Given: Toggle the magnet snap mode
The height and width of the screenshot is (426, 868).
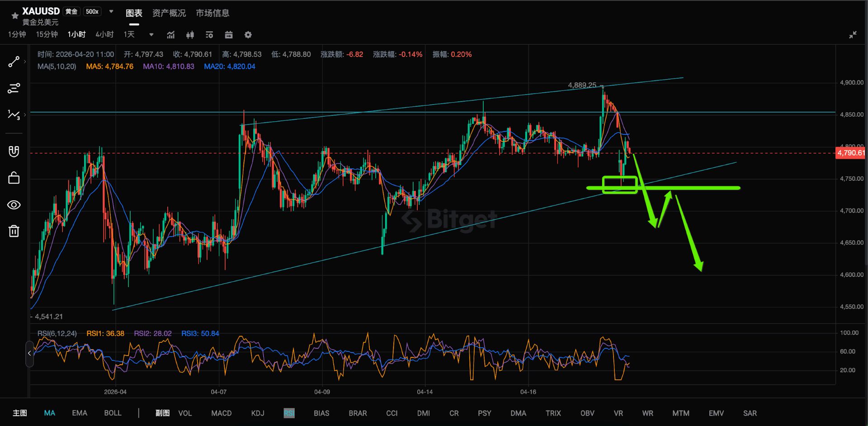Looking at the screenshot, I should coord(14,151).
